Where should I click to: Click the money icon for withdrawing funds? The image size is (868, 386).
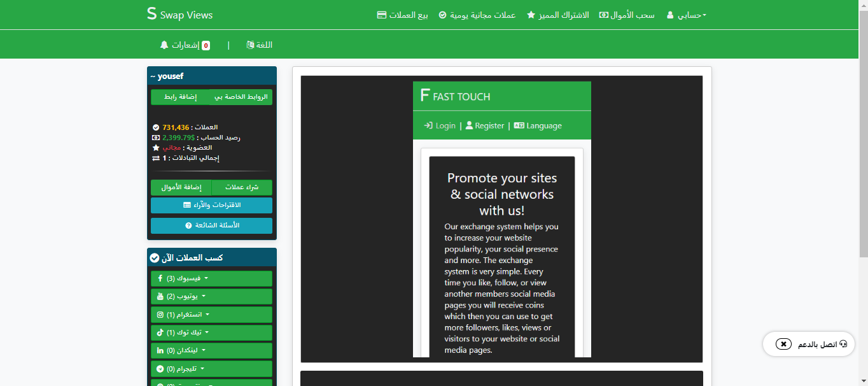604,15
